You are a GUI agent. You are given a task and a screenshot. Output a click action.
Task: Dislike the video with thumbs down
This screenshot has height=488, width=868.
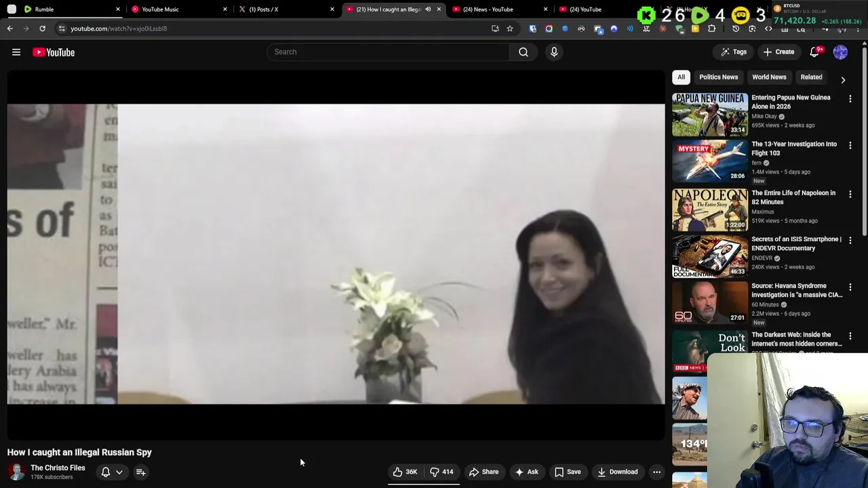coord(441,472)
